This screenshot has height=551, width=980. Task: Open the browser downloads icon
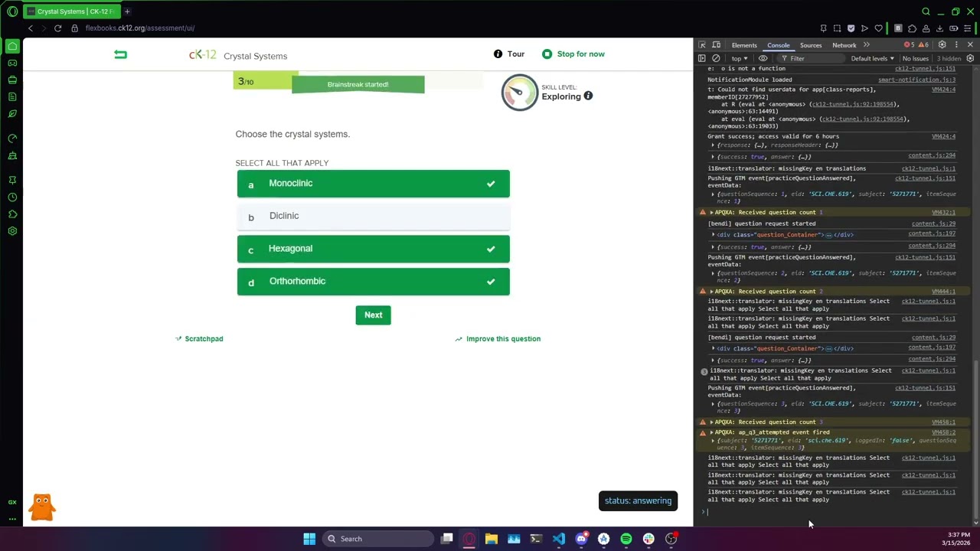[x=939, y=28]
